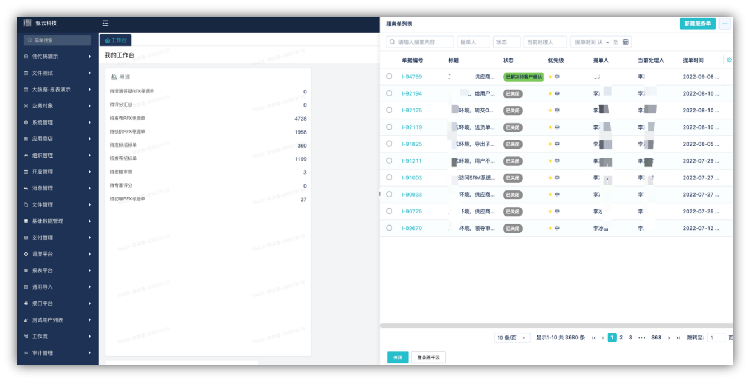
Task: Click the sidebar menu search field
Action: 57,40
